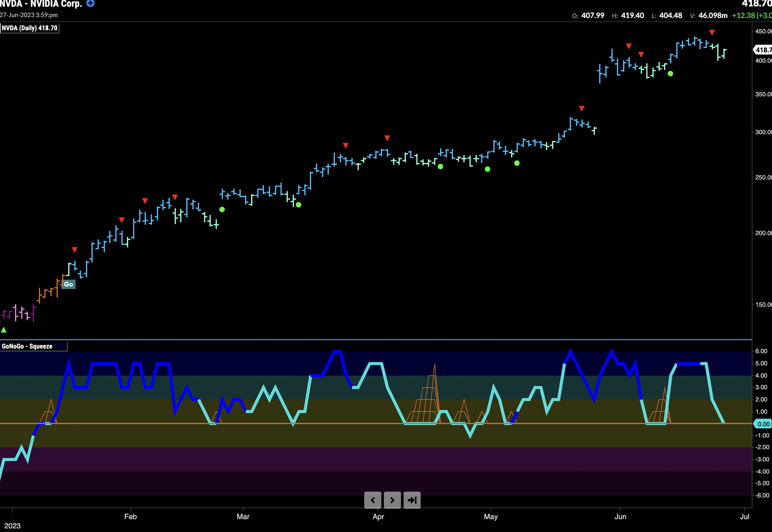Click the blue plus icon beside NVIDIA Corp.
This screenshot has width=772, height=532.
90,3
